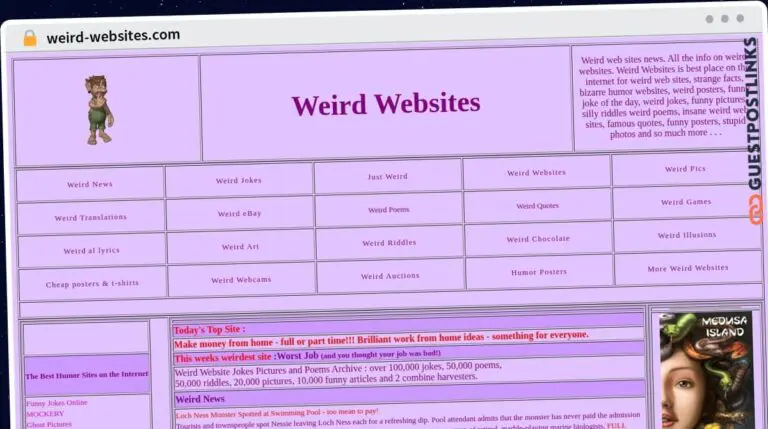Select Weird Auctions link
Viewport: 768px width, 429px height.
coord(390,276)
